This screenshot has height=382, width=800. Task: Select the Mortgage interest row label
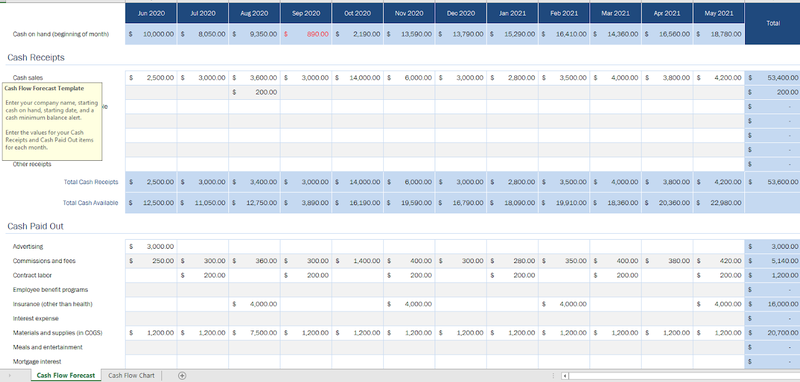(37, 361)
